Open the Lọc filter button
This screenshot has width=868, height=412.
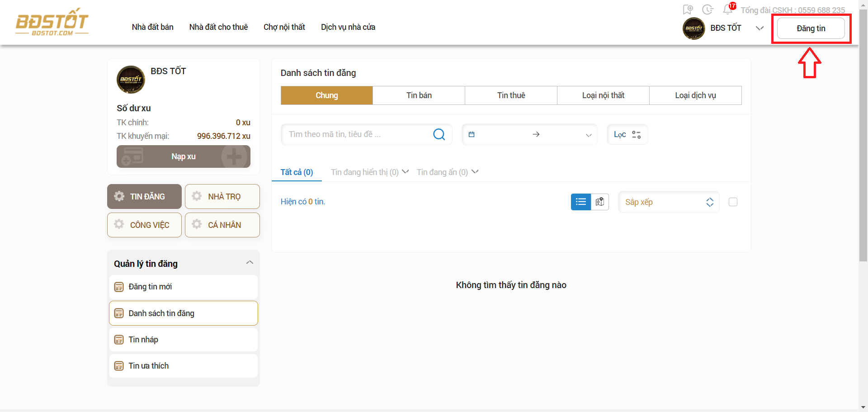[627, 134]
